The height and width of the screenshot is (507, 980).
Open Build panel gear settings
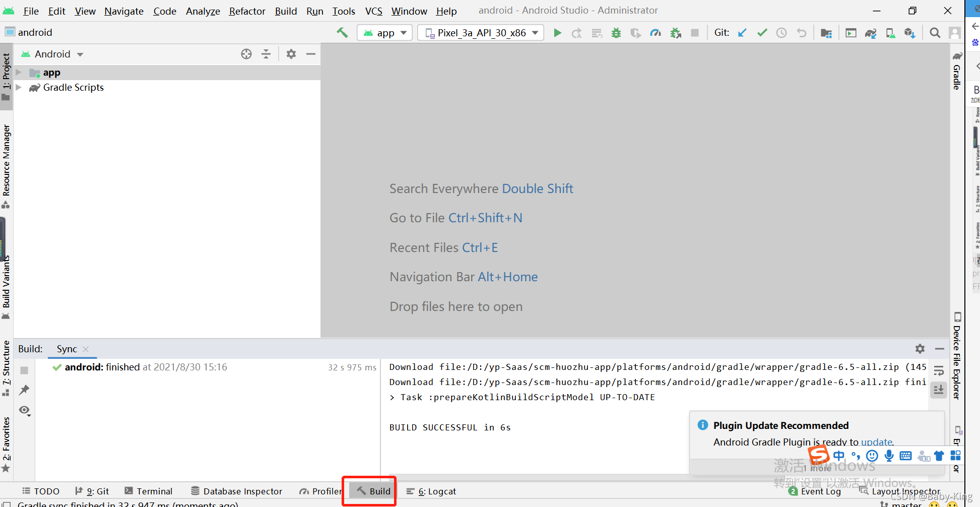(x=920, y=349)
